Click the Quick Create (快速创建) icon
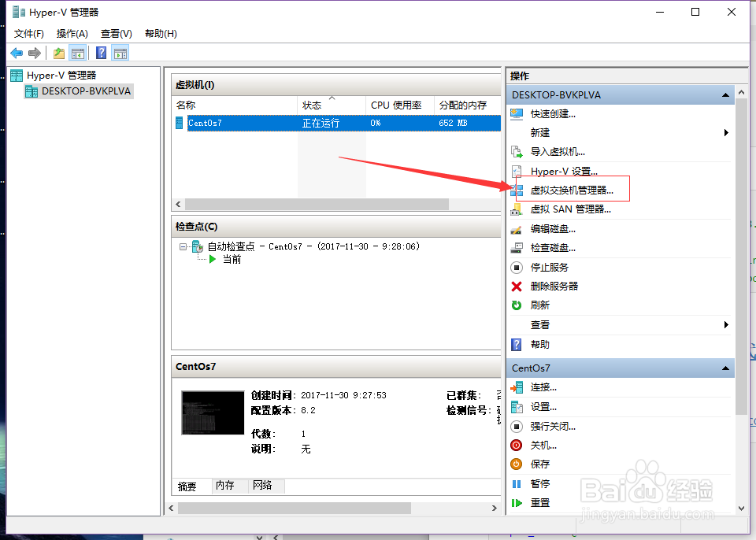 (x=517, y=114)
